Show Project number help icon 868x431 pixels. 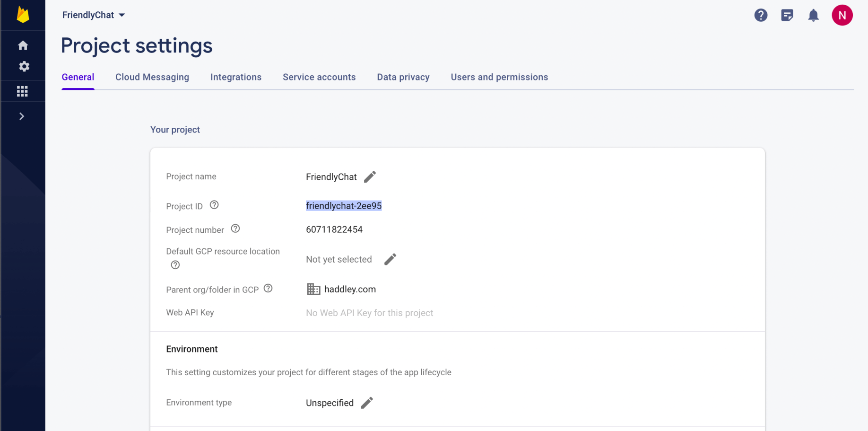[235, 229]
